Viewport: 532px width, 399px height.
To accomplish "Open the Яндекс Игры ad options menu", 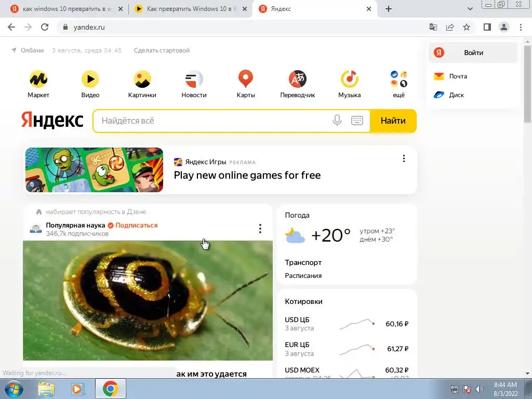I will (404, 158).
